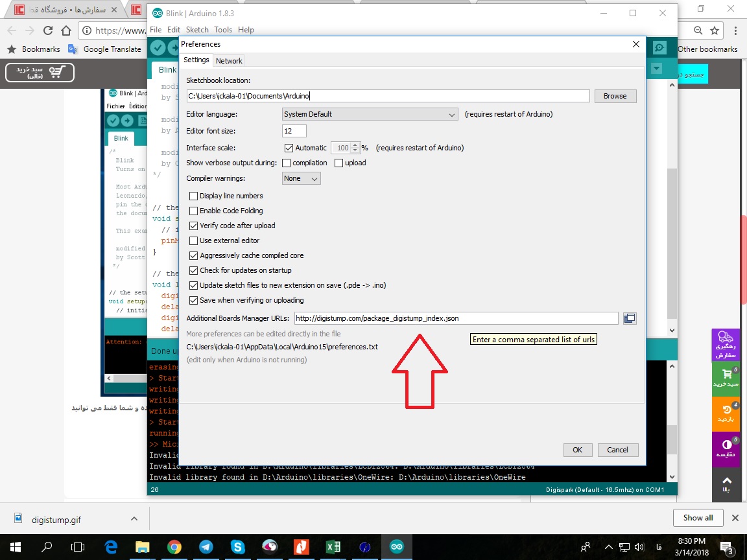Enable Display line numbers
Image resolution: width=747 pixels, height=560 pixels.
193,196
